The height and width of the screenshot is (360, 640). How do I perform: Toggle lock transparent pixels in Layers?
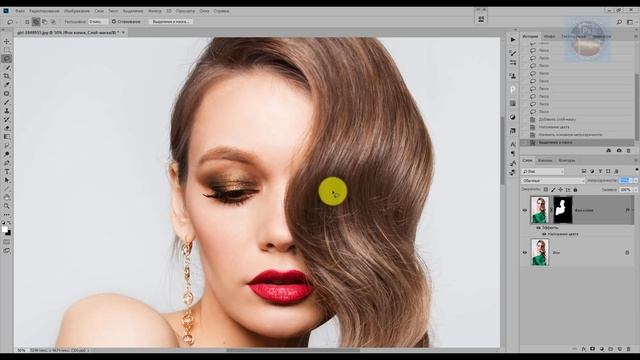tap(546, 190)
